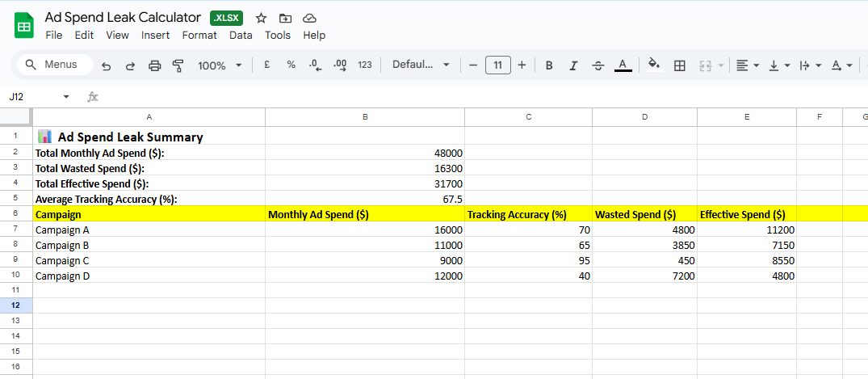Click the select all corner box

tap(16, 116)
